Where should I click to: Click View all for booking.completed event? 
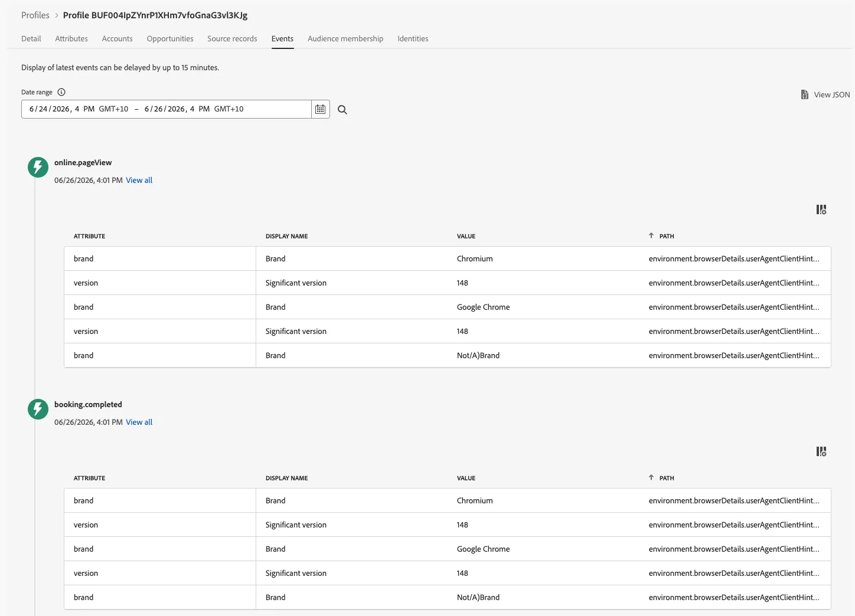139,422
